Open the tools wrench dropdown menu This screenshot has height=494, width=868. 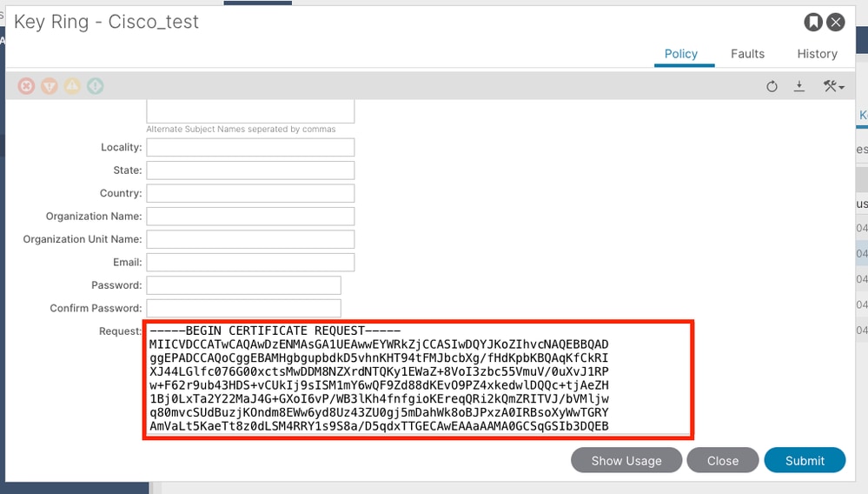tap(833, 86)
